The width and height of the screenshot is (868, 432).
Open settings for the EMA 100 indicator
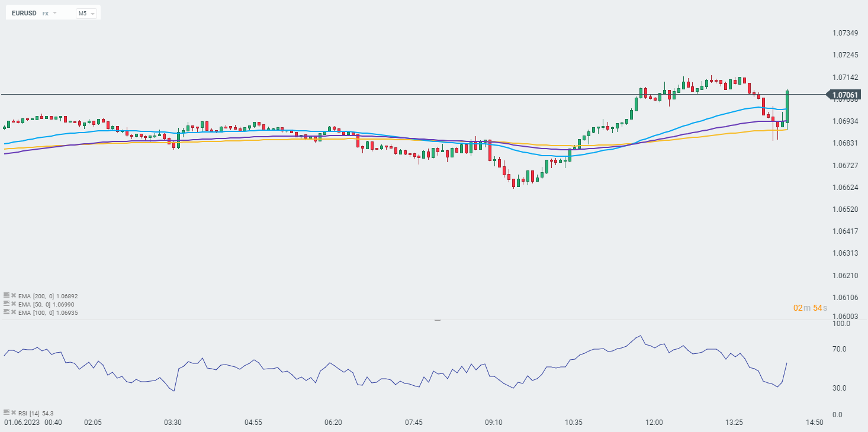7,312
